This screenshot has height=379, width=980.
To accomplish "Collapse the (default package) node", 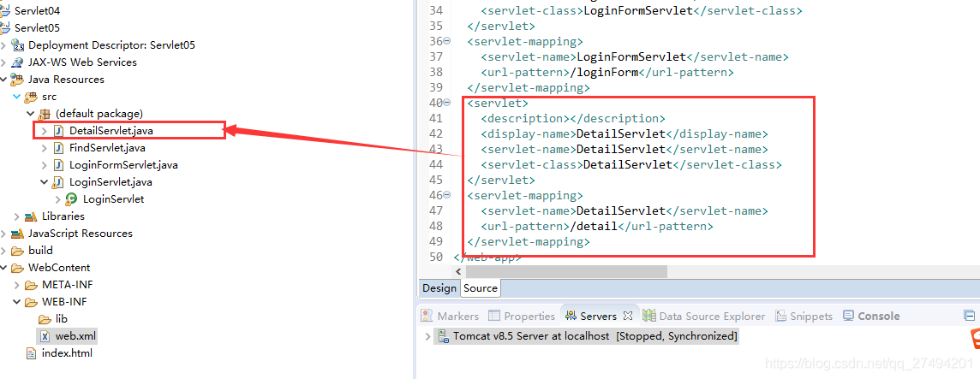I will 31,114.
